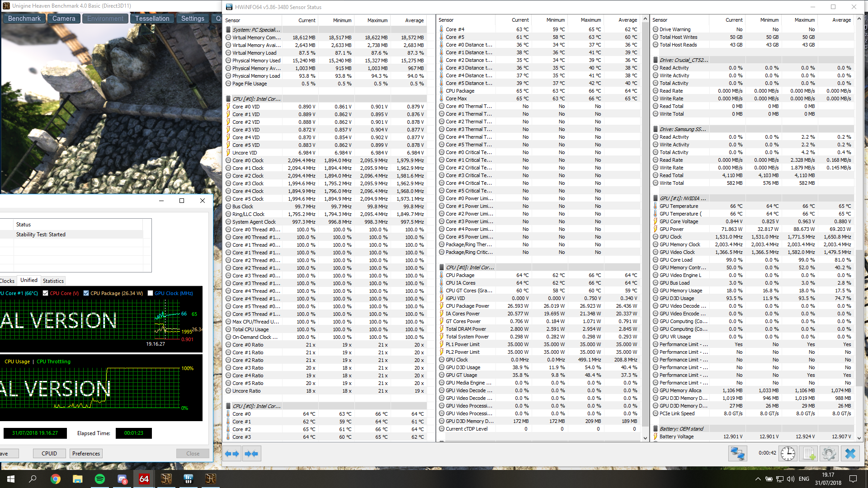Select the Battery: OEM stand group header
The image size is (868, 488).
point(753,429)
